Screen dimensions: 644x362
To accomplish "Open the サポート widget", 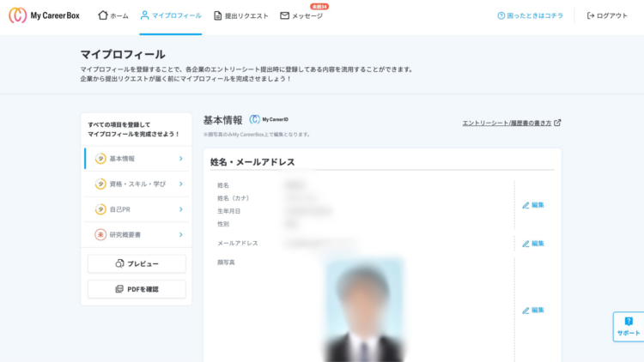I will click(629, 327).
